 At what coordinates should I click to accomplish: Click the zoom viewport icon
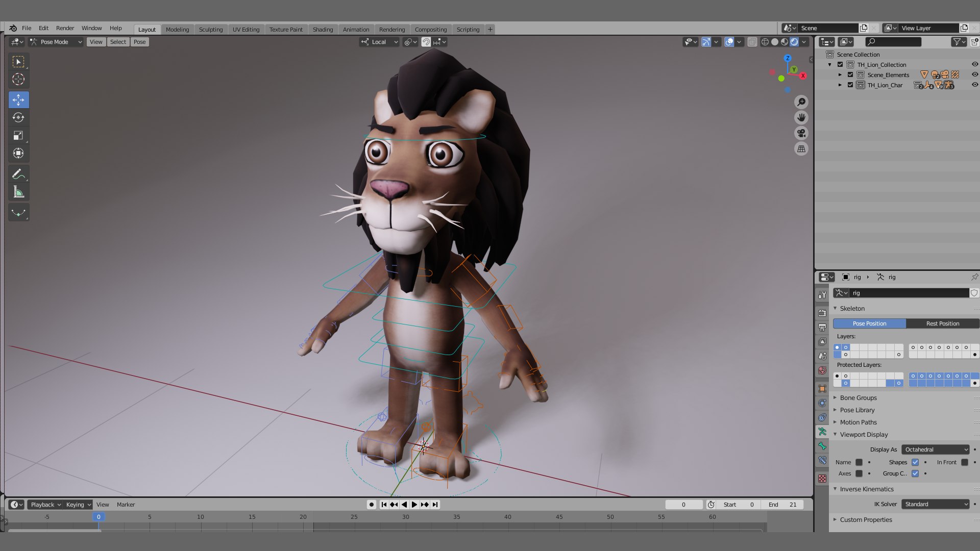click(801, 102)
